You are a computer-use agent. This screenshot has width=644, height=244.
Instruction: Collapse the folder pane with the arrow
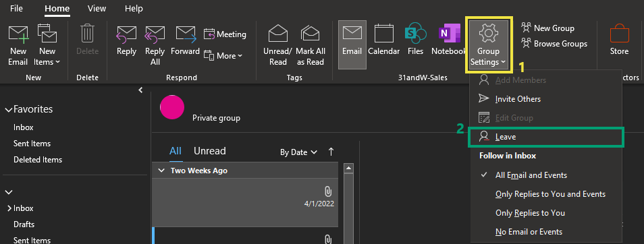point(140,90)
